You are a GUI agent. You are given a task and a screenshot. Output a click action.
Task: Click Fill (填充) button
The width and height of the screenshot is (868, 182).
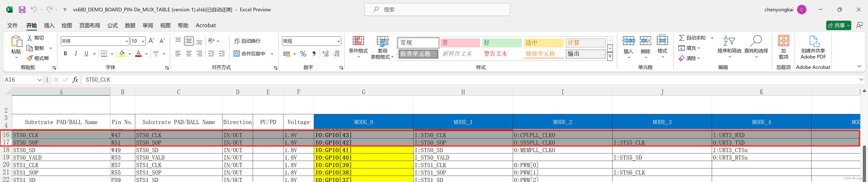point(689,48)
